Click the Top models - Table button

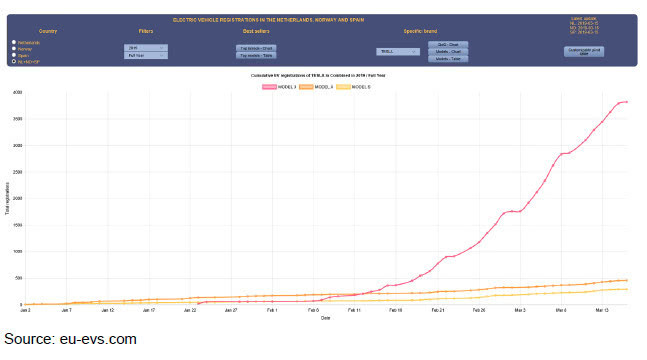pos(256,55)
